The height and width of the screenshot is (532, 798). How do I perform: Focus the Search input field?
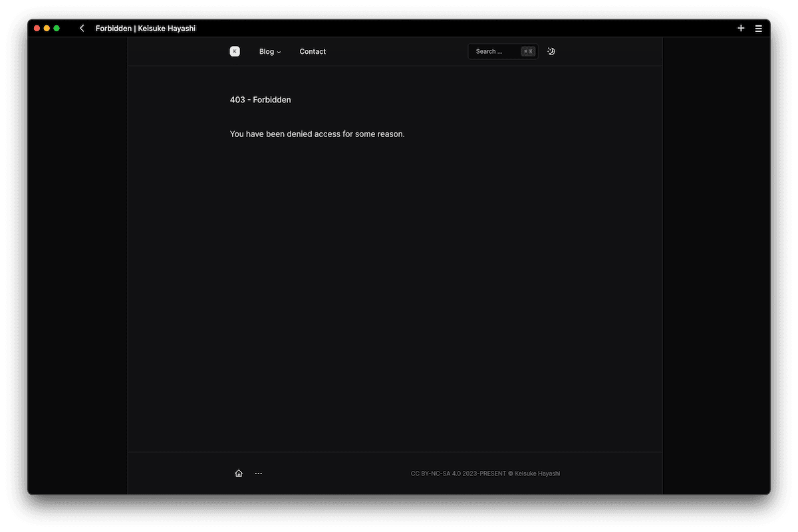pyautogui.click(x=493, y=51)
